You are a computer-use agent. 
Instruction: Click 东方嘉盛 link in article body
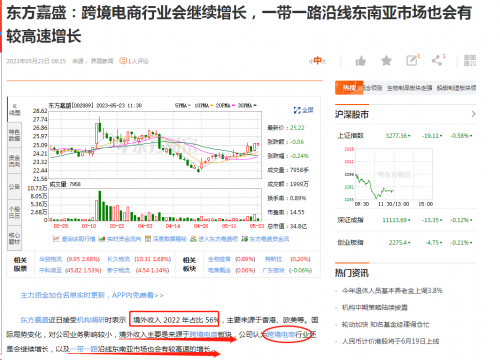click(34, 320)
